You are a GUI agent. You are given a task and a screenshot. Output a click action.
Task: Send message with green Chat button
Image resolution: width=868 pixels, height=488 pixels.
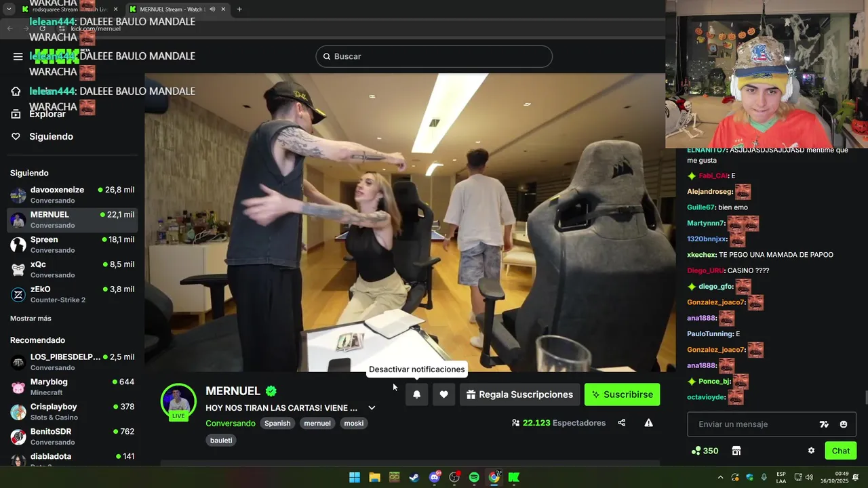click(841, 451)
